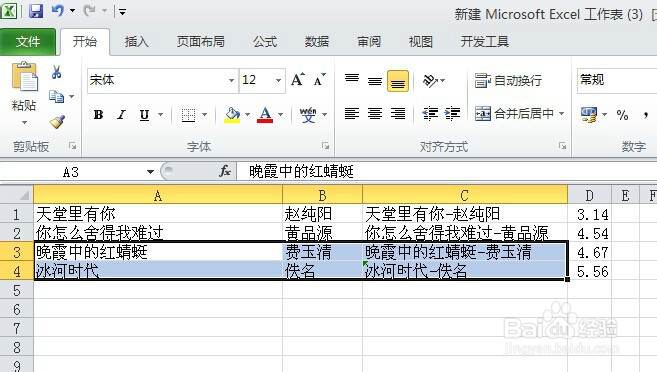
Task: Open the 常规 number format dropdown
Action: (617, 80)
